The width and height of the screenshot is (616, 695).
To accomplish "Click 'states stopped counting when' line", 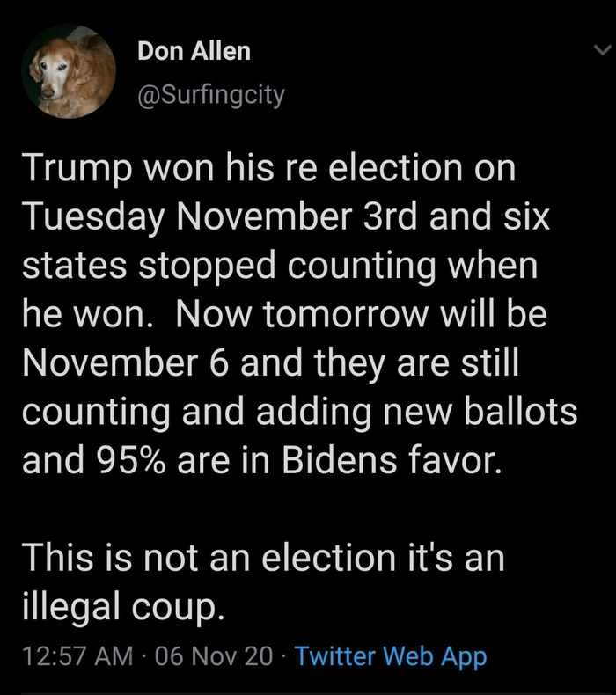I will (x=278, y=267).
